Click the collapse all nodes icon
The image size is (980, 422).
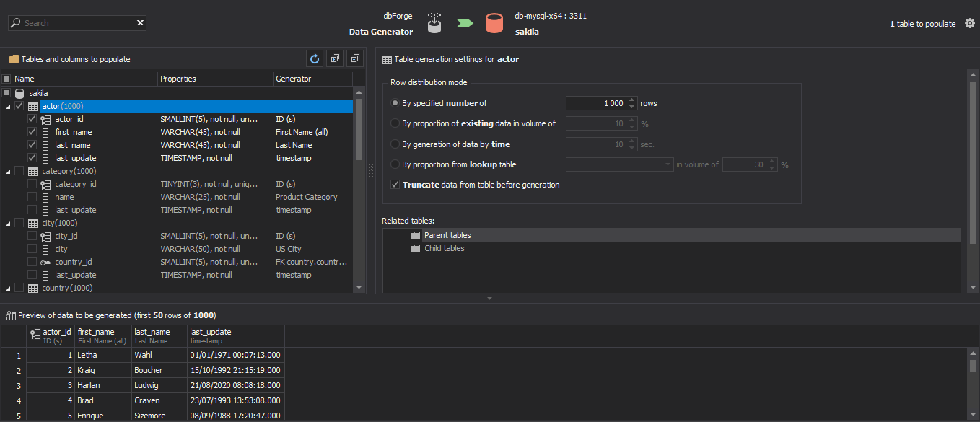(355, 59)
